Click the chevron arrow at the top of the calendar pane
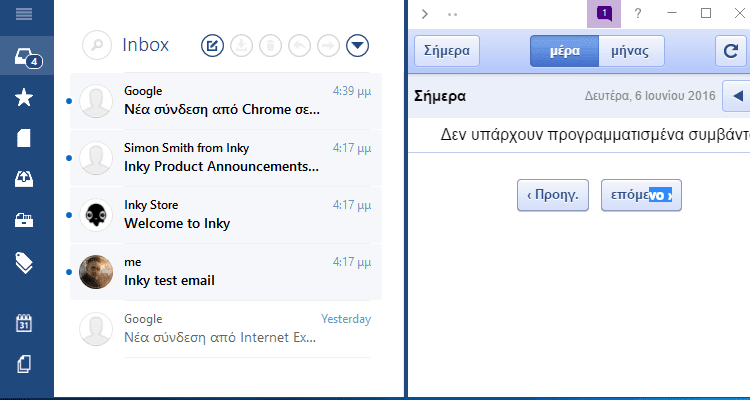750x400 pixels. [x=425, y=14]
